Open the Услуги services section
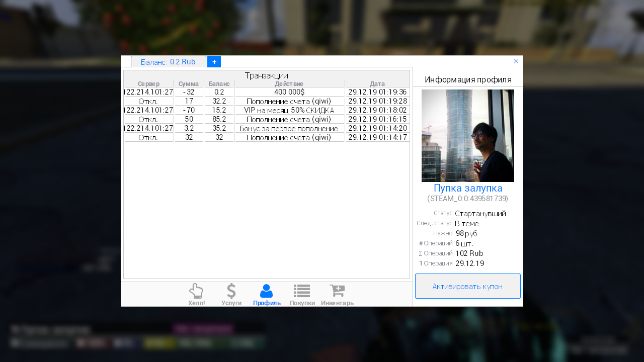 (x=231, y=294)
